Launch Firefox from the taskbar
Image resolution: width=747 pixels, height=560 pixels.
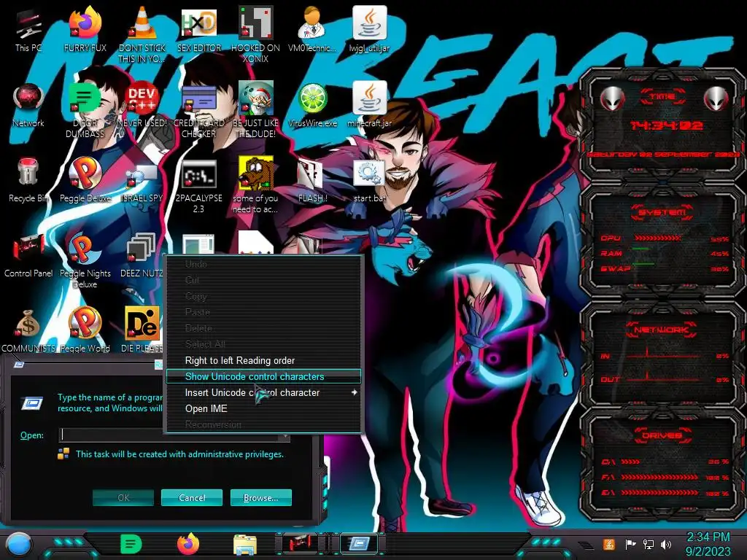(188, 544)
